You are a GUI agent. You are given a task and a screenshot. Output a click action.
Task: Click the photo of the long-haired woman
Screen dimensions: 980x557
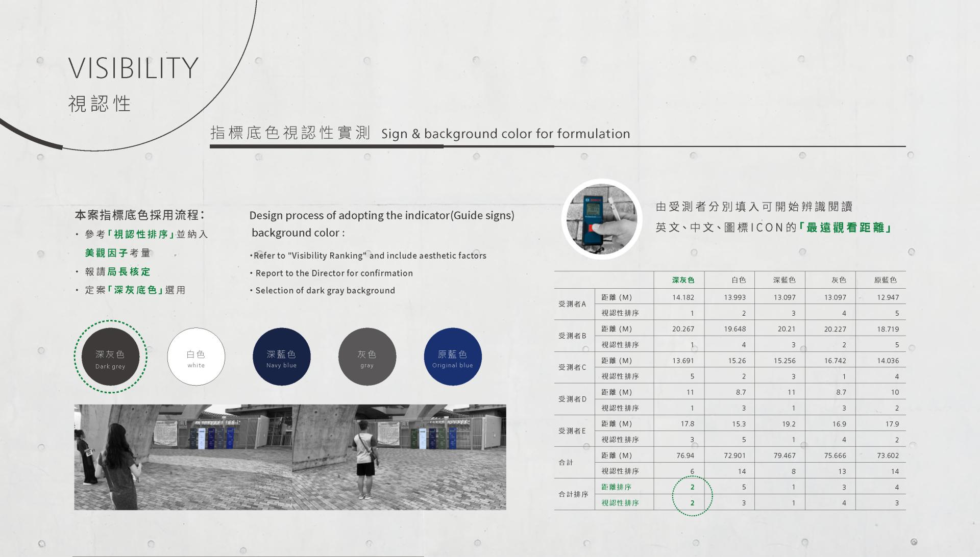tap(183, 457)
